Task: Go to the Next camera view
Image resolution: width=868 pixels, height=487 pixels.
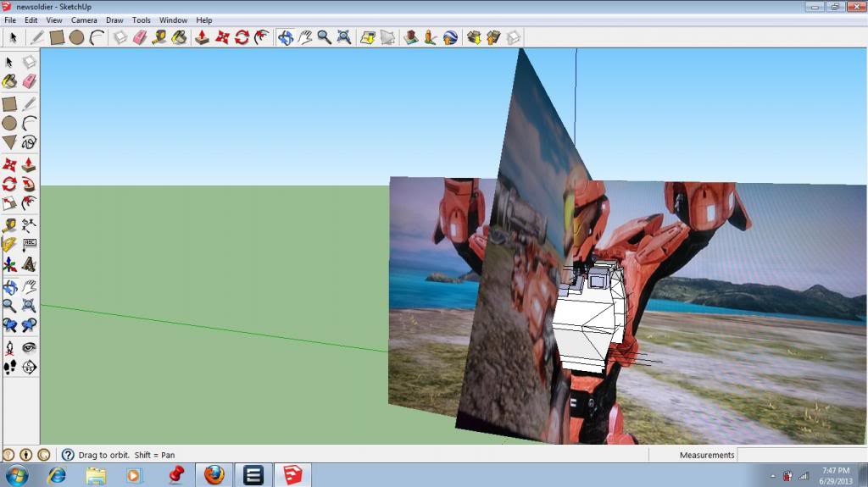Action: (x=30, y=325)
